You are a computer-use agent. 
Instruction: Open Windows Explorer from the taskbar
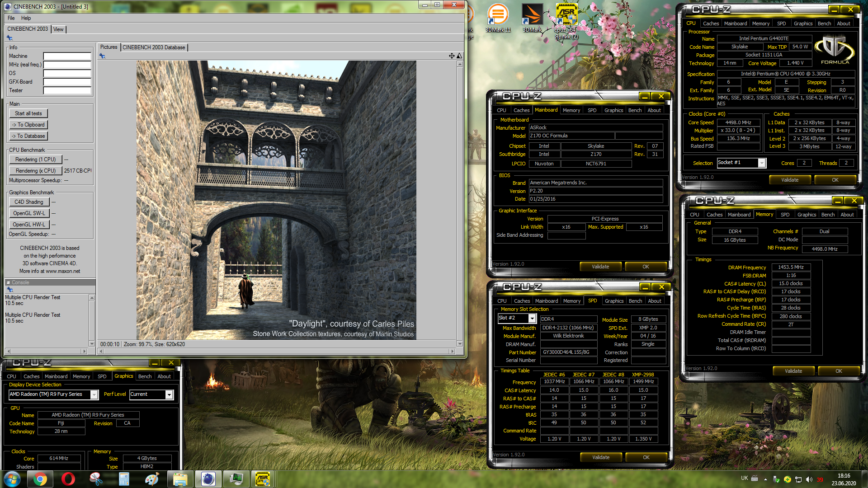[180, 479]
